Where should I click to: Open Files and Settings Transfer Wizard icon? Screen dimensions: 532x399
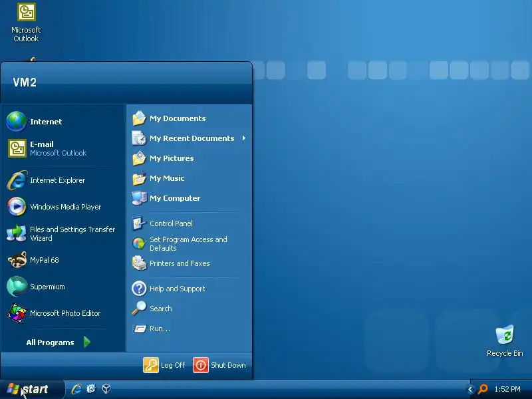point(16,233)
